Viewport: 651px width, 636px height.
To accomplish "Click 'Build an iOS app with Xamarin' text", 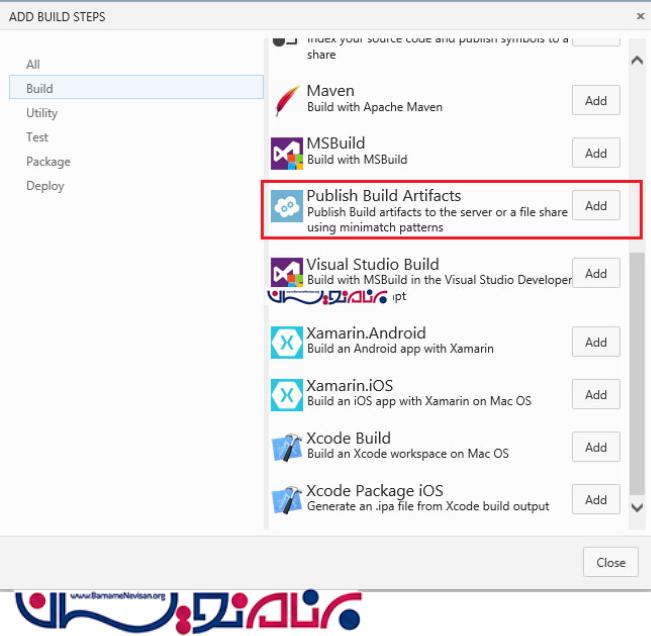I will click(419, 401).
